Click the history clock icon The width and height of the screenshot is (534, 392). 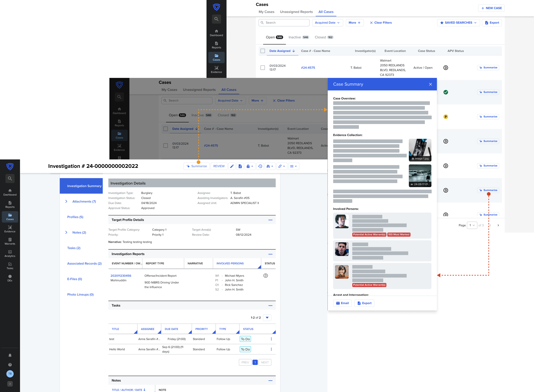pos(260,166)
